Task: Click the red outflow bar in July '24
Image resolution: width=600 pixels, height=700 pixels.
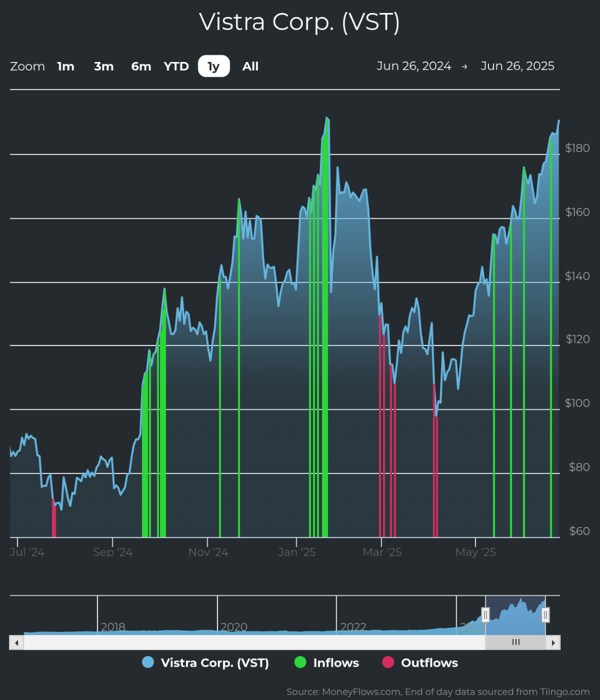Action: tap(54, 518)
